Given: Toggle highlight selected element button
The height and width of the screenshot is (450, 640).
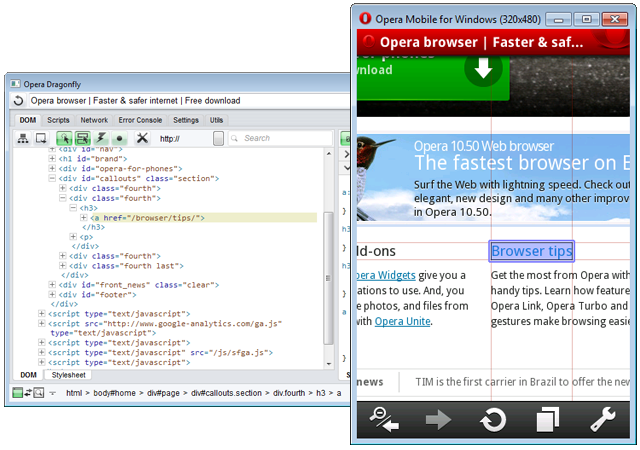Looking at the screenshot, I should click(x=82, y=138).
